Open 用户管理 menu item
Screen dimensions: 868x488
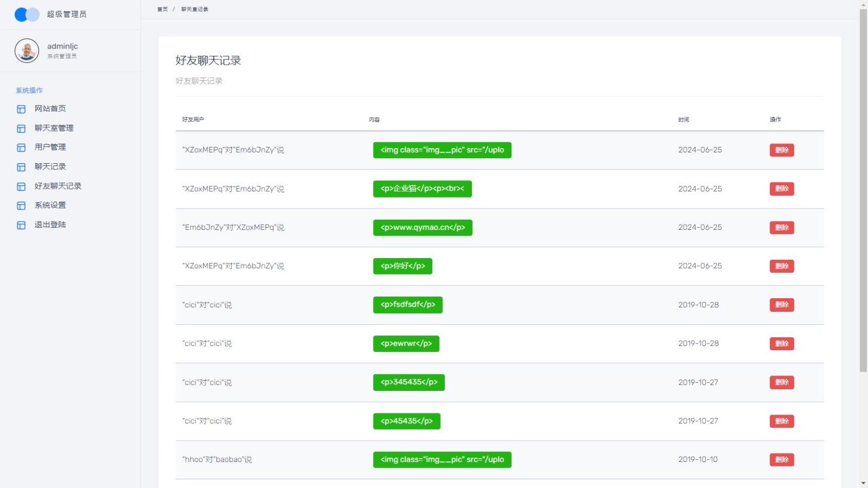click(50, 147)
